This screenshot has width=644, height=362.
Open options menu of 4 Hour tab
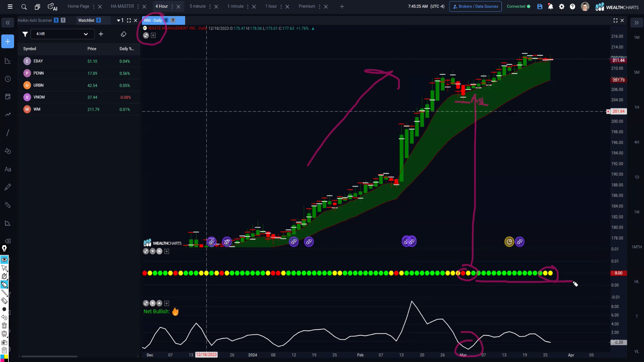click(x=172, y=6)
